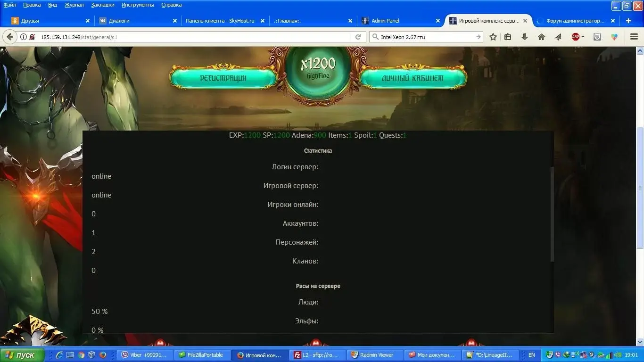Open the Pocket shield icon

click(x=597, y=37)
